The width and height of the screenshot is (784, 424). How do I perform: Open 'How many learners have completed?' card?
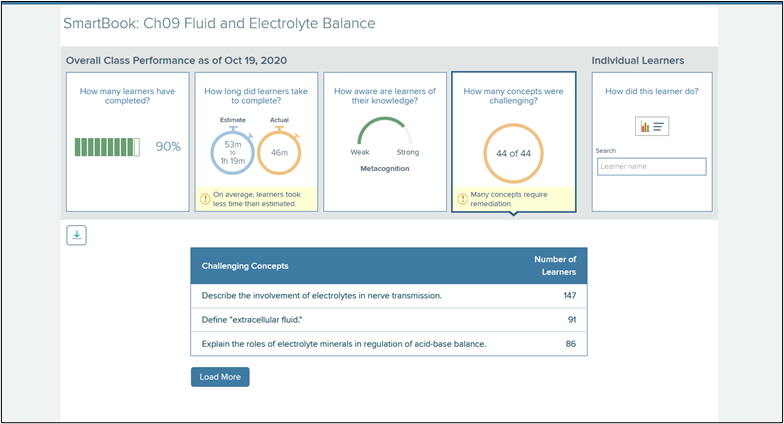pos(128,142)
